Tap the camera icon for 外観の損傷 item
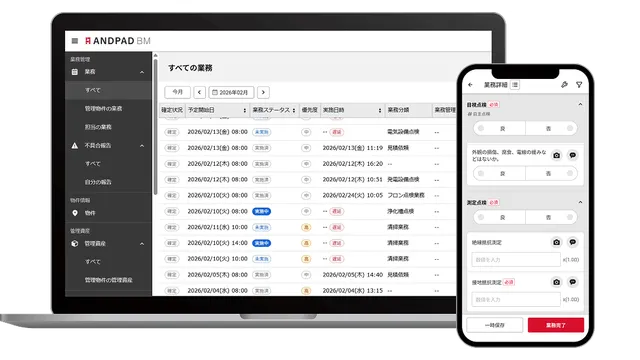 pyautogui.click(x=557, y=155)
